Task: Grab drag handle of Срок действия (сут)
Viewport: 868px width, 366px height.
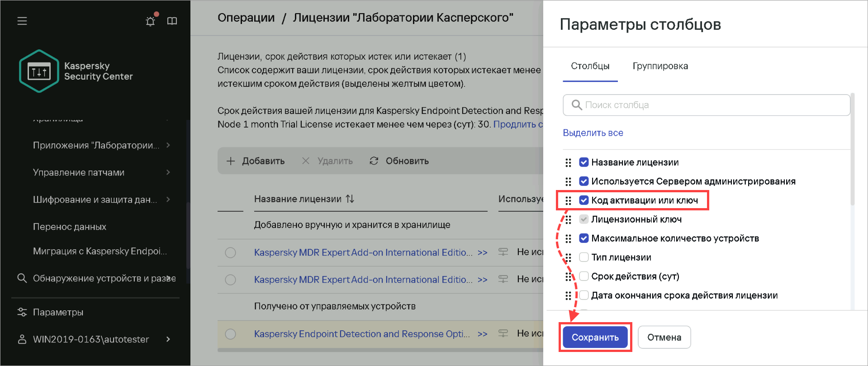Action: click(x=569, y=276)
